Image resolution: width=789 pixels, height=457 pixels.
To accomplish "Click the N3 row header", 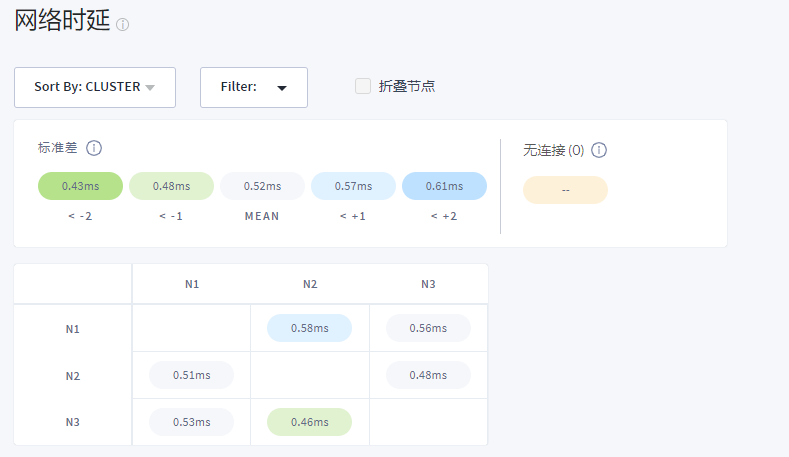I will [x=72, y=422].
